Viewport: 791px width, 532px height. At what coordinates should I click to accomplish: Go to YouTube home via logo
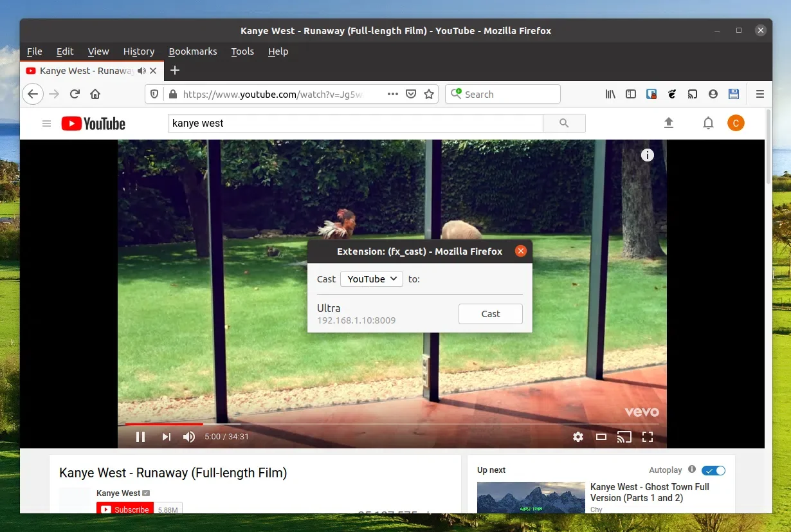tap(93, 124)
